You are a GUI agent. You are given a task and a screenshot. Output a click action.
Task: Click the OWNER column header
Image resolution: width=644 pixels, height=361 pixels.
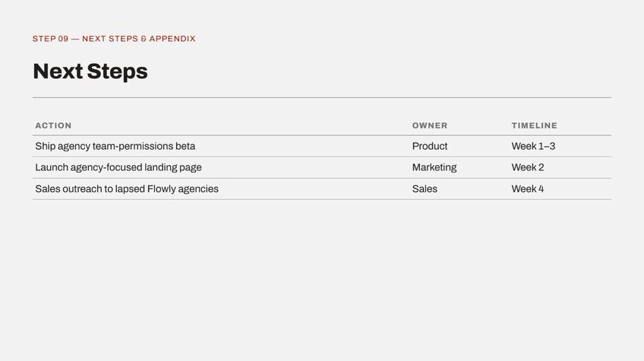(x=430, y=125)
